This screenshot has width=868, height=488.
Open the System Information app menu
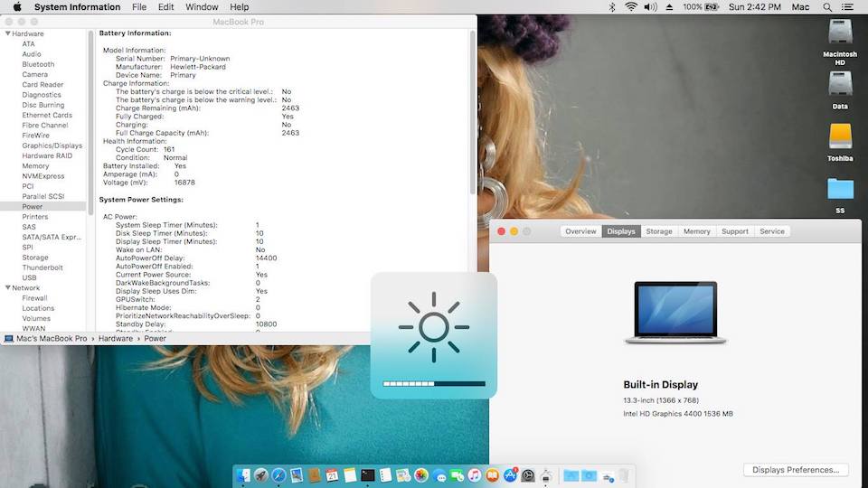(x=77, y=7)
